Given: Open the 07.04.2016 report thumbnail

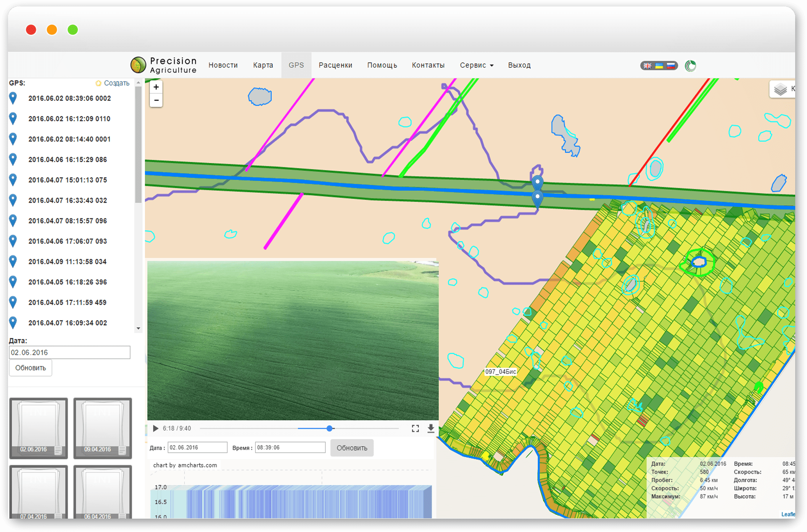Looking at the screenshot, I should [x=39, y=492].
